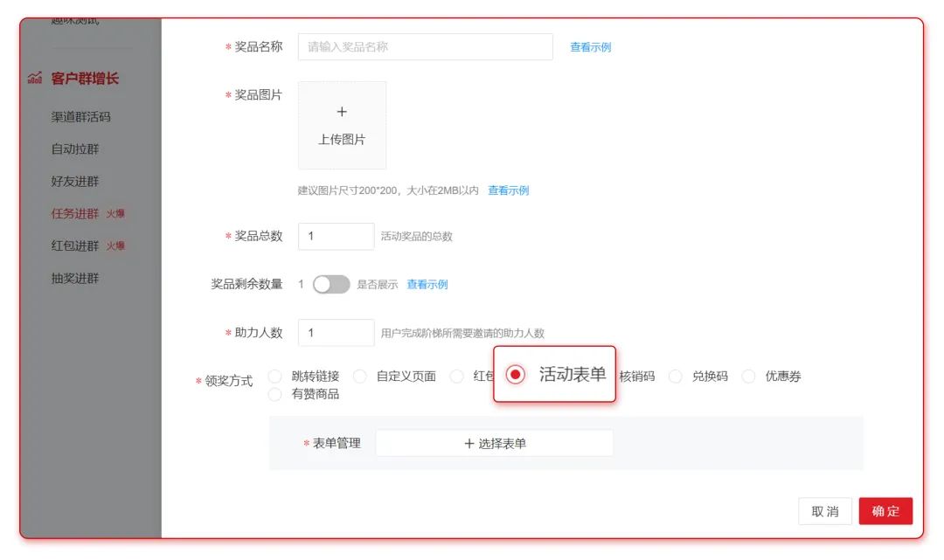Viewport: 944px width, 560px height.
Task: Click the 客户群增长 growth chart icon
Action: click(x=32, y=78)
